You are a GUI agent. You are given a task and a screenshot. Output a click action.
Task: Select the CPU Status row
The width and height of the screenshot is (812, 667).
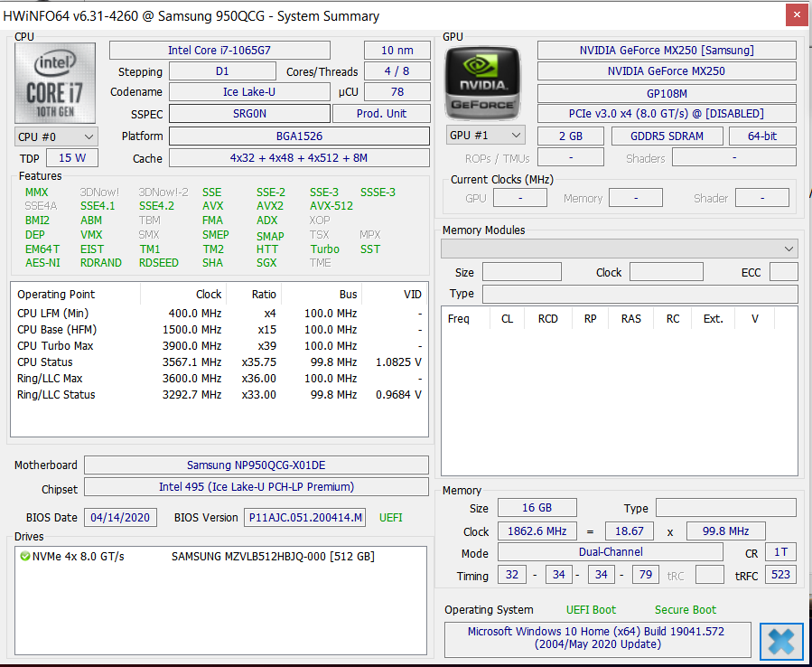point(219,362)
